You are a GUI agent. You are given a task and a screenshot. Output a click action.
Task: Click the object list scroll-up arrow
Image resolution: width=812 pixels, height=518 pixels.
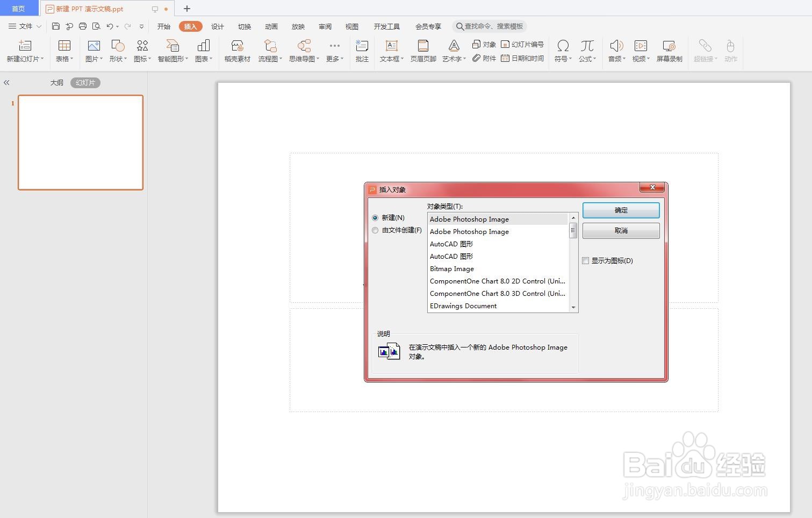tap(573, 218)
